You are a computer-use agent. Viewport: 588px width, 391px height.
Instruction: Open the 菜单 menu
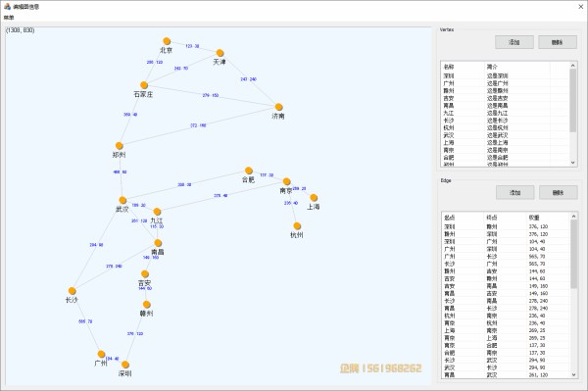click(9, 18)
